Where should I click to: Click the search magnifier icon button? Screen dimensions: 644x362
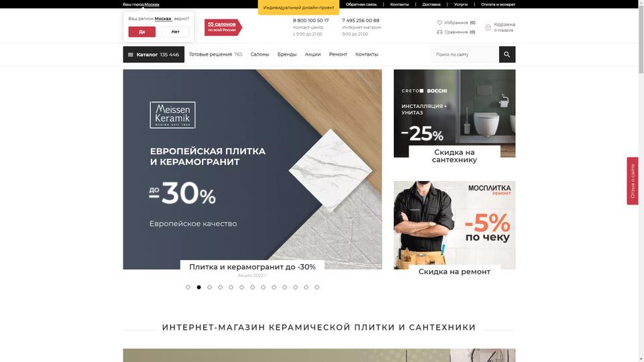507,54
